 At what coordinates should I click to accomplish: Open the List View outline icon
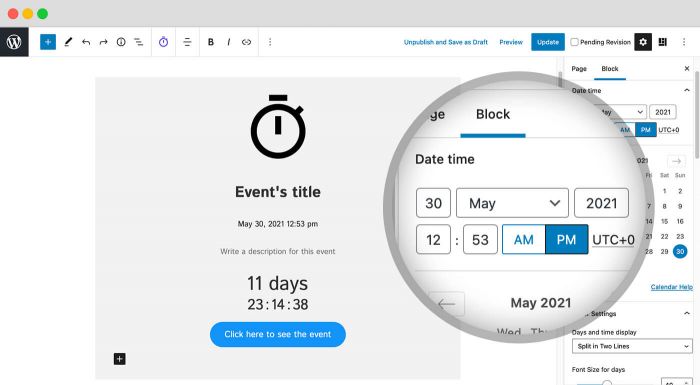coord(139,42)
